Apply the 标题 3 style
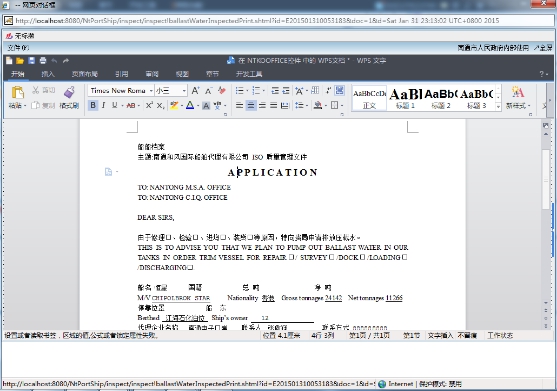Screen dimensions: 557x391 (476, 98)
